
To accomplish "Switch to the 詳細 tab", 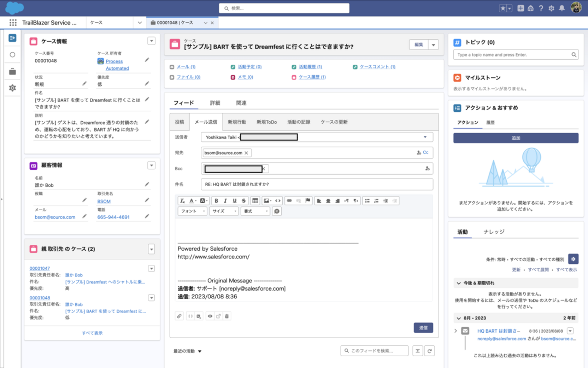I will pyautogui.click(x=215, y=103).
